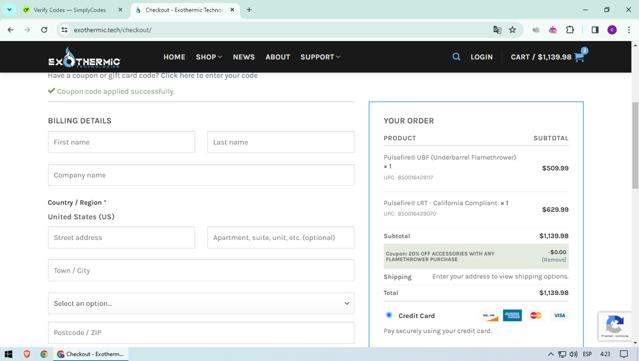
Task: Click the Pulsefire UBF product name
Action: 450,157
